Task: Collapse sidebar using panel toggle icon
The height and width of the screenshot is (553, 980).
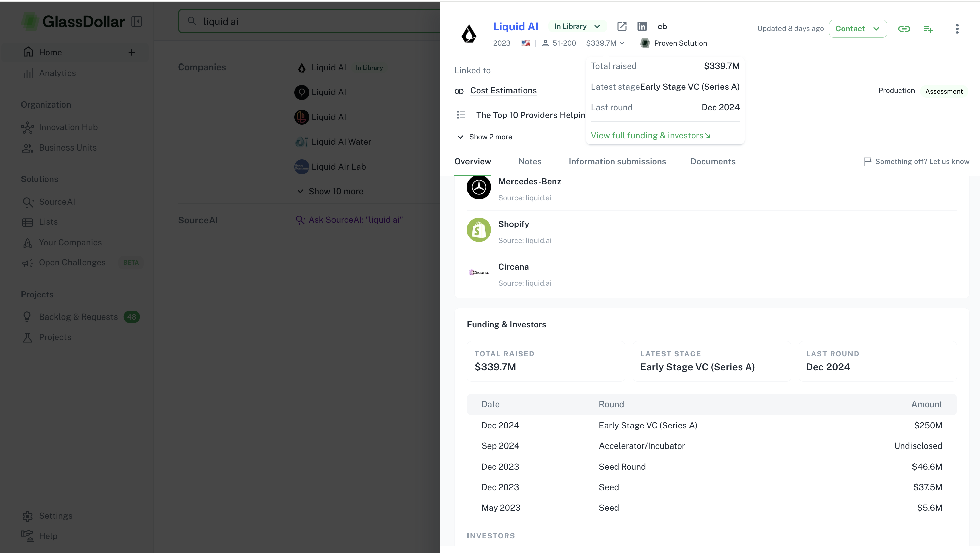Action: (137, 21)
